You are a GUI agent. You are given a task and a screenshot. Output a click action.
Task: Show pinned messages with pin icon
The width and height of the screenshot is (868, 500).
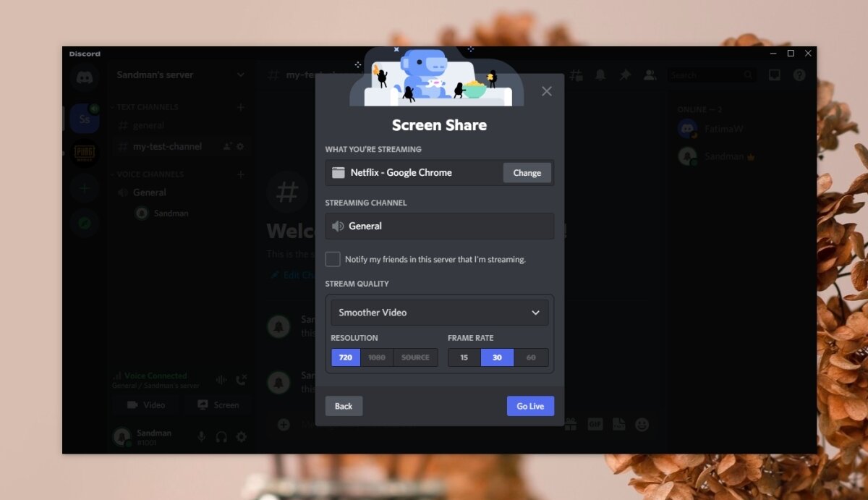[625, 75]
